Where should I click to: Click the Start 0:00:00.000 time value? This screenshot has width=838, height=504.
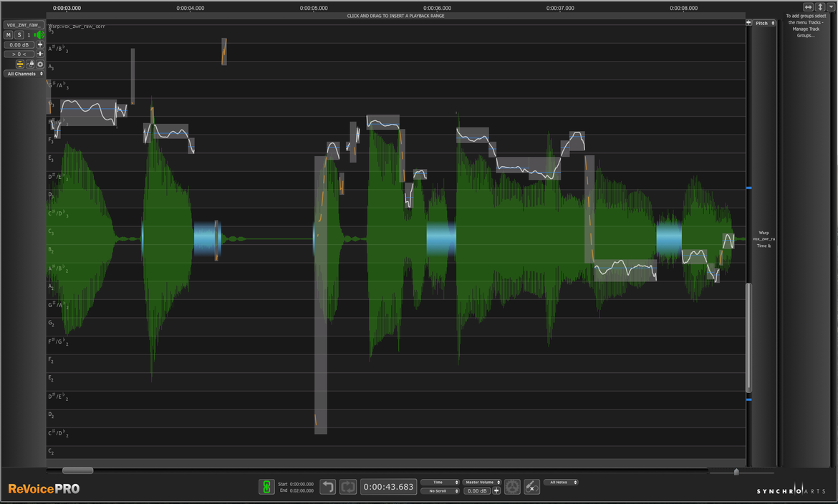tap(302, 484)
